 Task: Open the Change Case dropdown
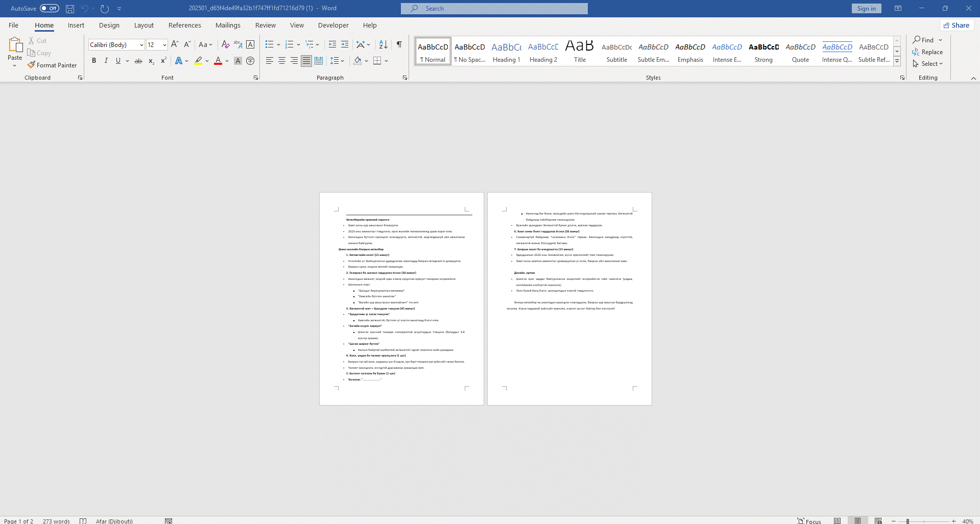coord(206,45)
